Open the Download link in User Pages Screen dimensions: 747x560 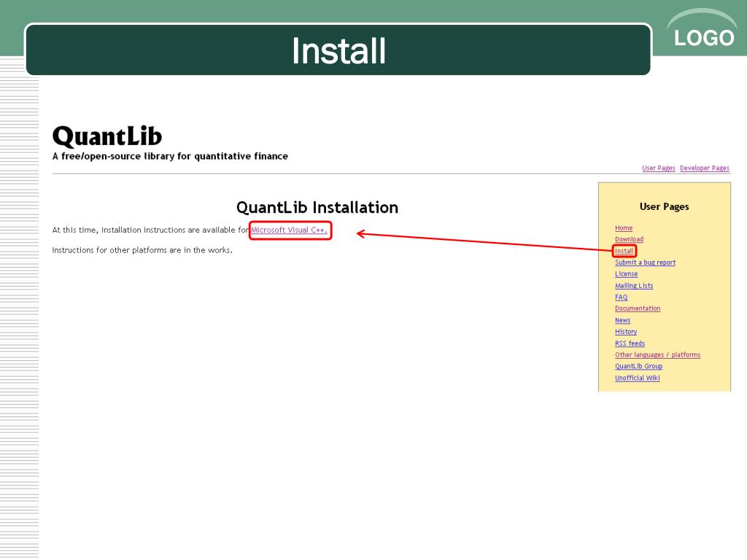tap(629, 239)
